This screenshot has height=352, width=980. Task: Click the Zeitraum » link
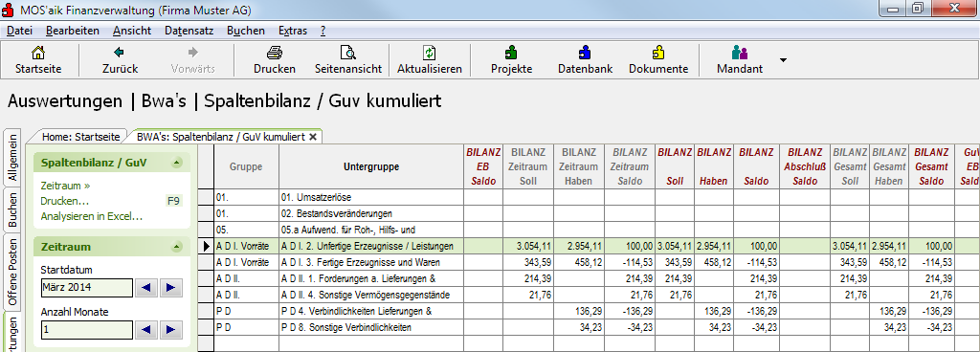tap(65, 186)
